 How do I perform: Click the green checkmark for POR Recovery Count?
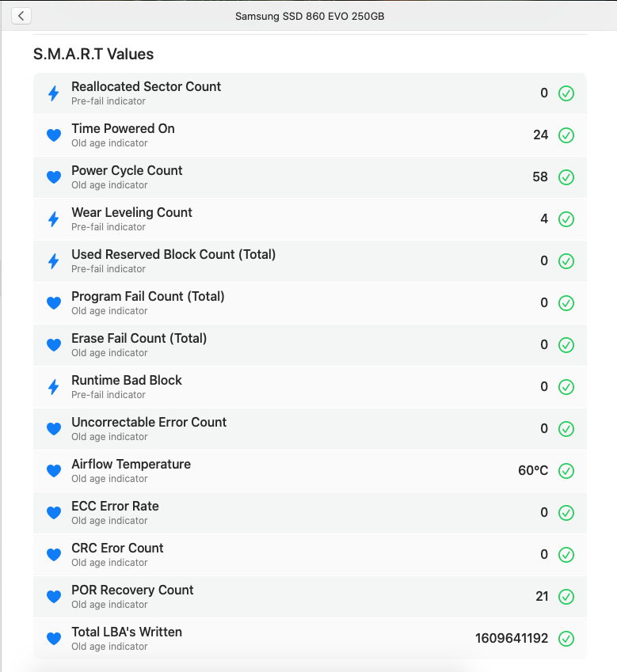[566, 597]
